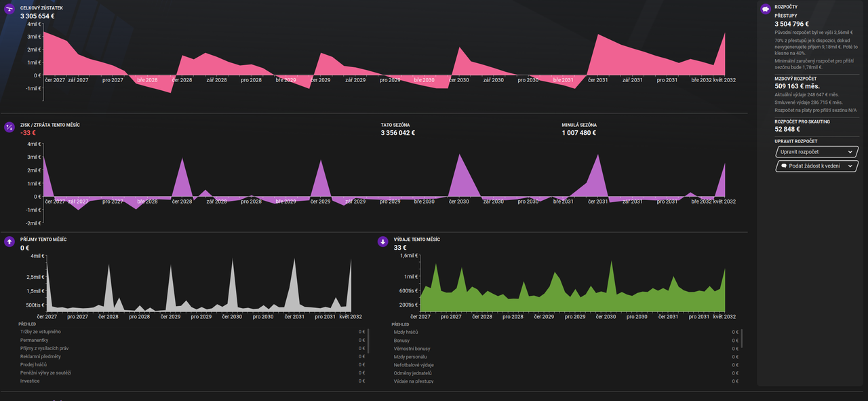The image size is (868, 401).
Task: Select the Investice income row
Action: coord(193,381)
